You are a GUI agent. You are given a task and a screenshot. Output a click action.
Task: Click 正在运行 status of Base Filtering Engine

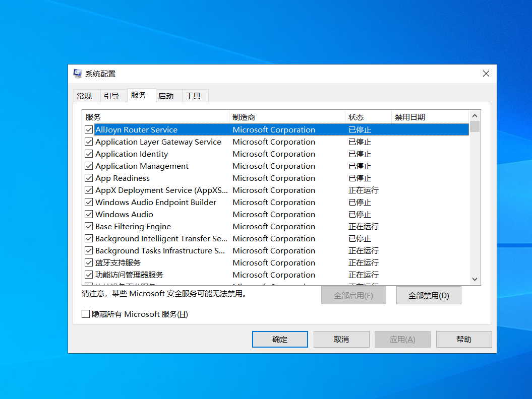[364, 226]
